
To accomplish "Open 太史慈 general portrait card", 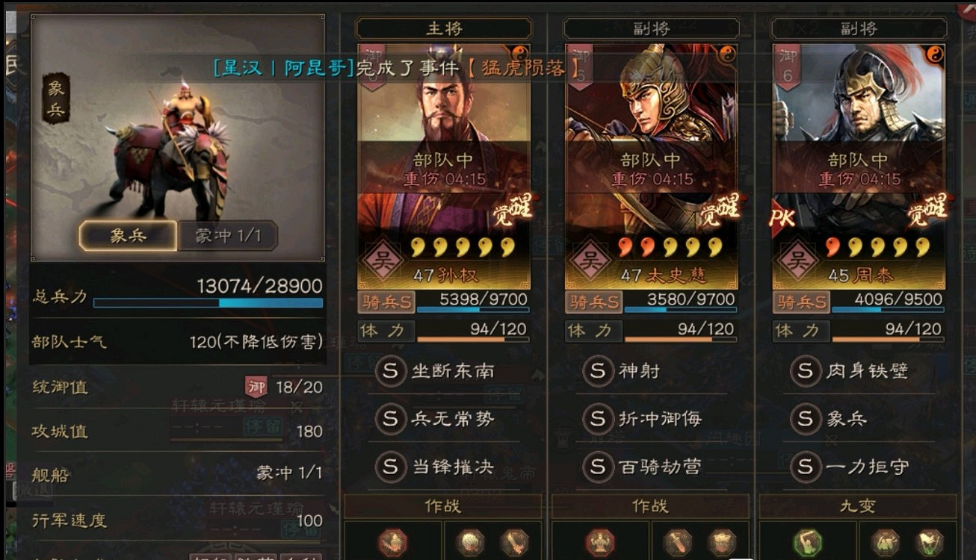I will [652, 166].
